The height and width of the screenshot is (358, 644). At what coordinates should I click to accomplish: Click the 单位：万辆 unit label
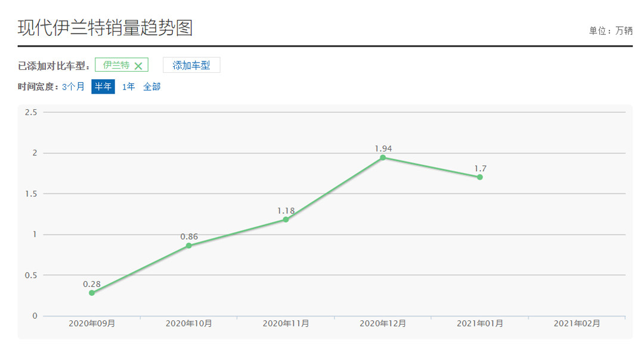click(611, 31)
